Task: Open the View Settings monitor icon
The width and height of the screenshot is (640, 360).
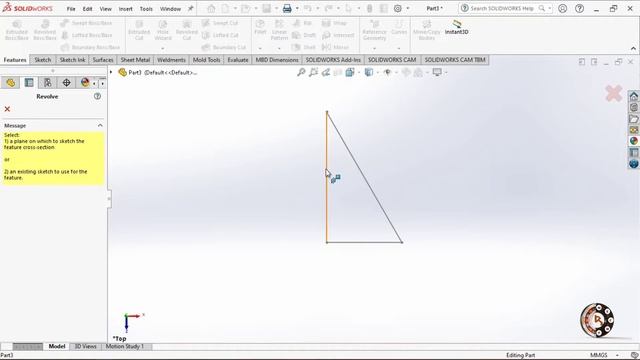Action: click(x=437, y=72)
